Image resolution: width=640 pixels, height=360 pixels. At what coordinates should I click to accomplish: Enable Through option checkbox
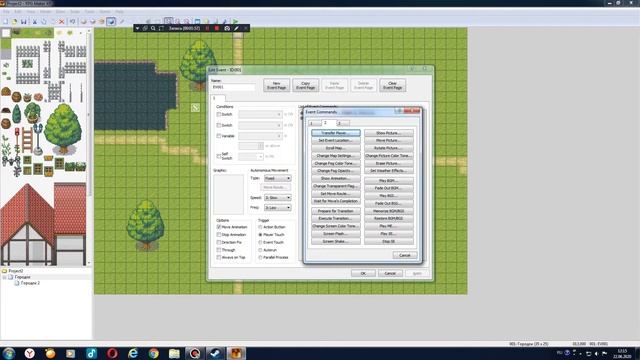219,250
